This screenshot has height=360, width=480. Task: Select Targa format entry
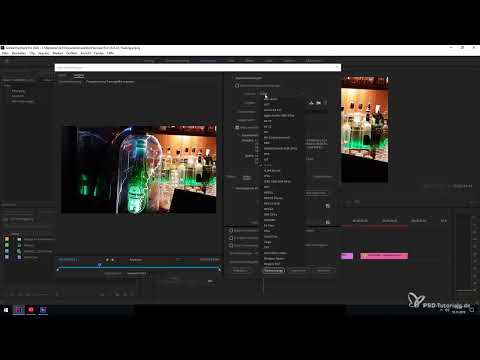(x=267, y=242)
